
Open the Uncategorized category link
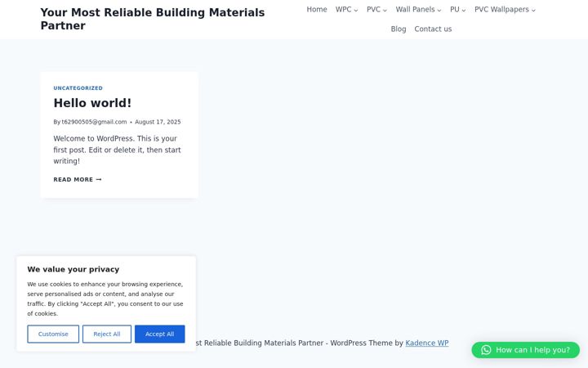click(x=78, y=88)
